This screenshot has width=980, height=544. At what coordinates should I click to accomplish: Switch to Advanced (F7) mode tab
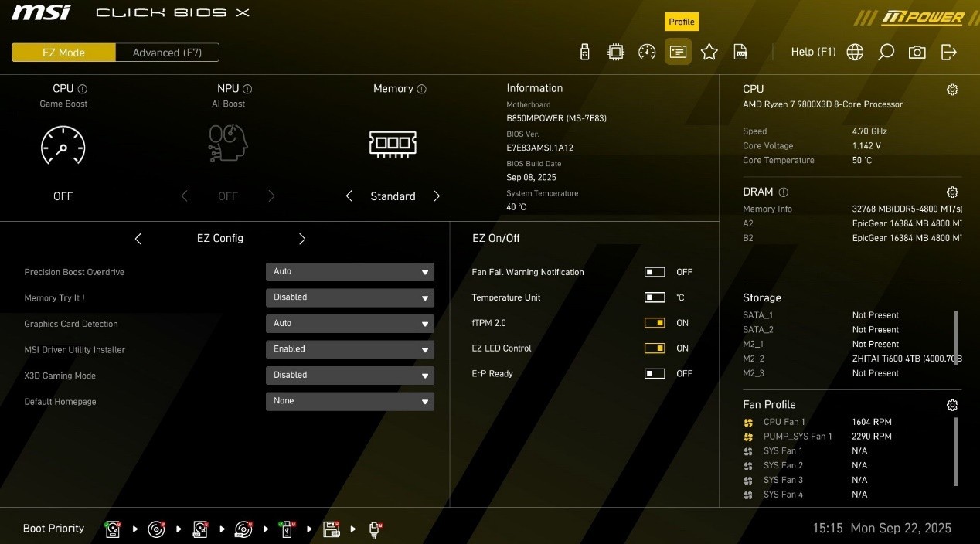[167, 53]
